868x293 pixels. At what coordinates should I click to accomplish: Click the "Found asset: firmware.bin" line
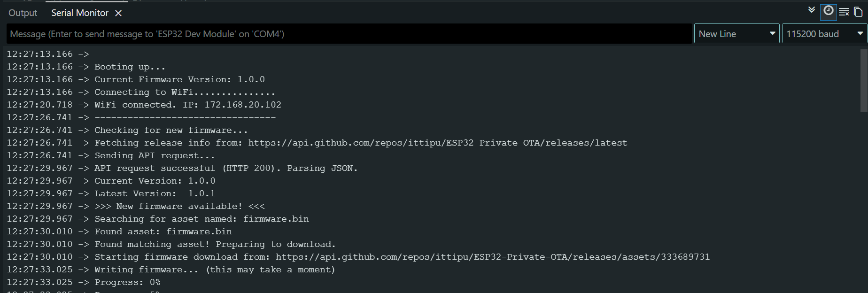pyautogui.click(x=163, y=231)
